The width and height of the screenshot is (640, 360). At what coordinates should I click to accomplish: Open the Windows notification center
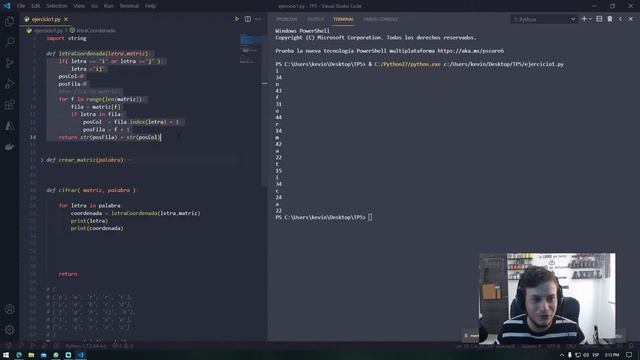[x=629, y=355]
